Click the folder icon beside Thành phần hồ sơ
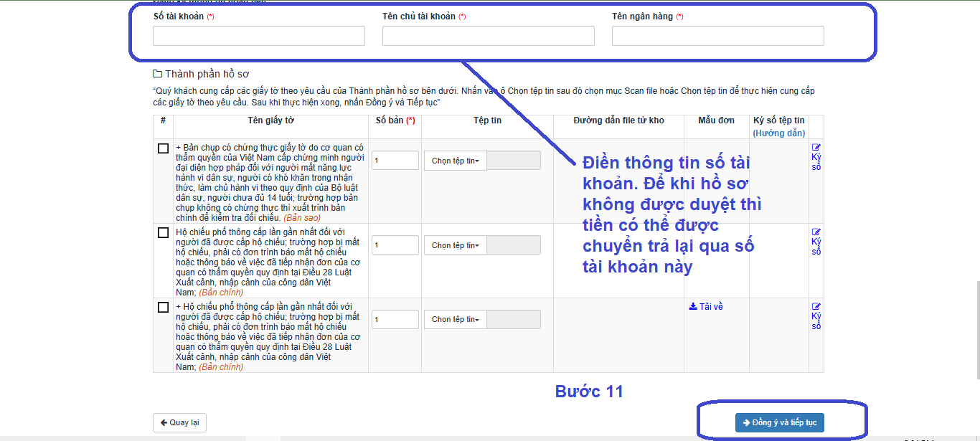This screenshot has width=980, height=441. [158, 74]
